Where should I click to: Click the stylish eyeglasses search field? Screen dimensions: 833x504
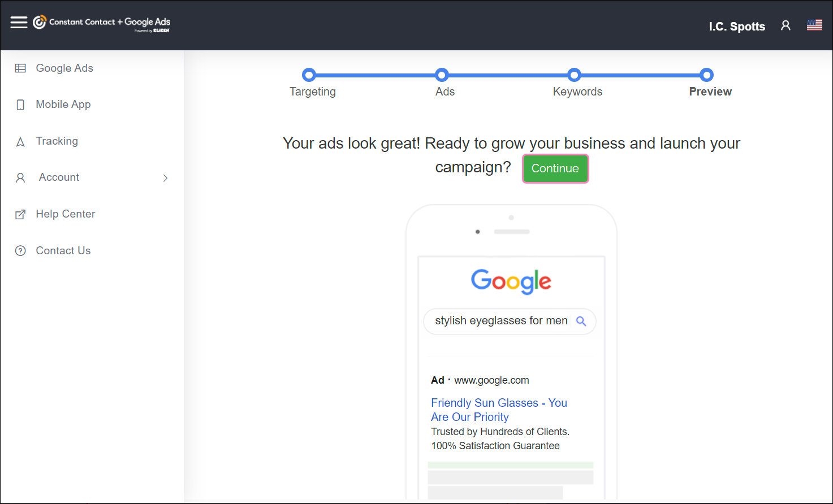(x=510, y=321)
